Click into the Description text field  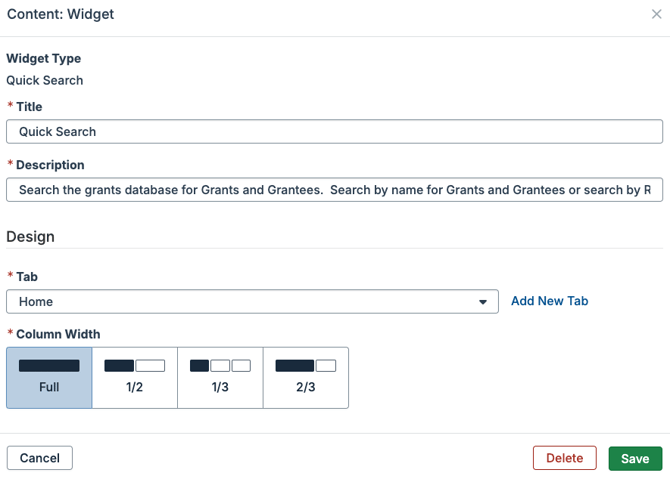coord(334,190)
